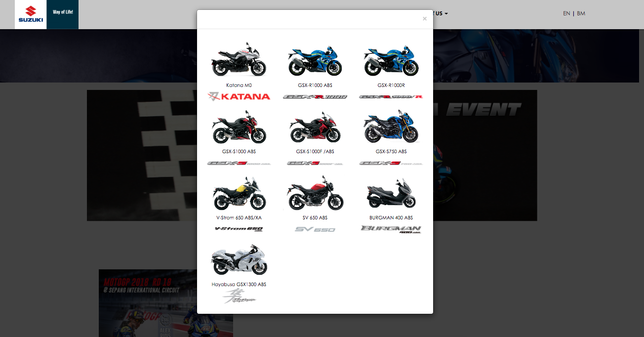Viewport: 644px width, 337px height.
Task: Open the GSX-S750 ABS blue motorcycle
Action: [391, 127]
